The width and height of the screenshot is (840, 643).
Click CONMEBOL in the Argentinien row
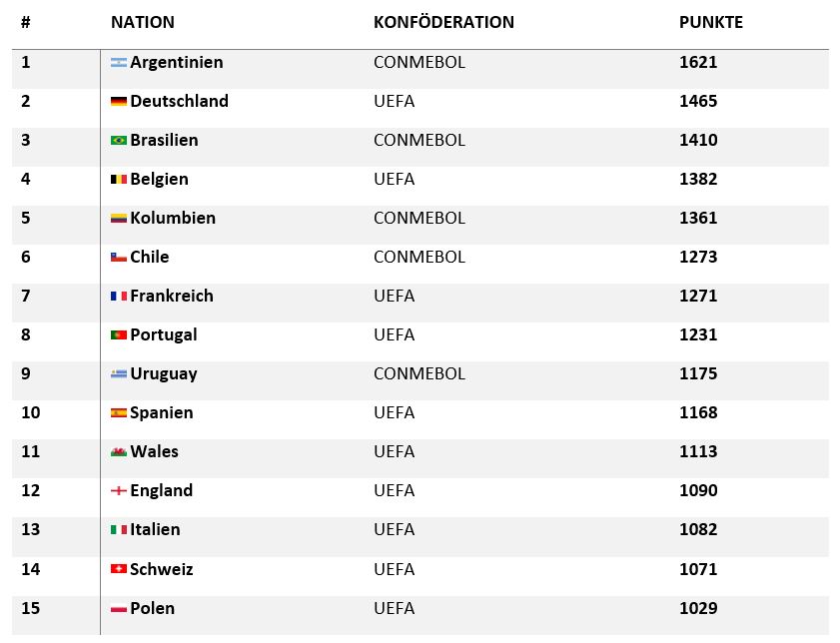point(419,62)
